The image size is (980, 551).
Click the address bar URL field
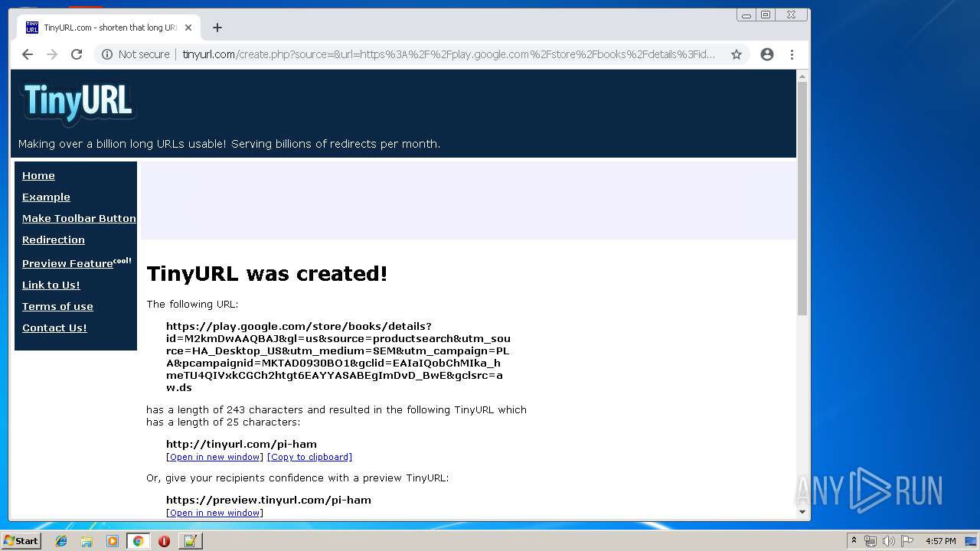point(449,54)
